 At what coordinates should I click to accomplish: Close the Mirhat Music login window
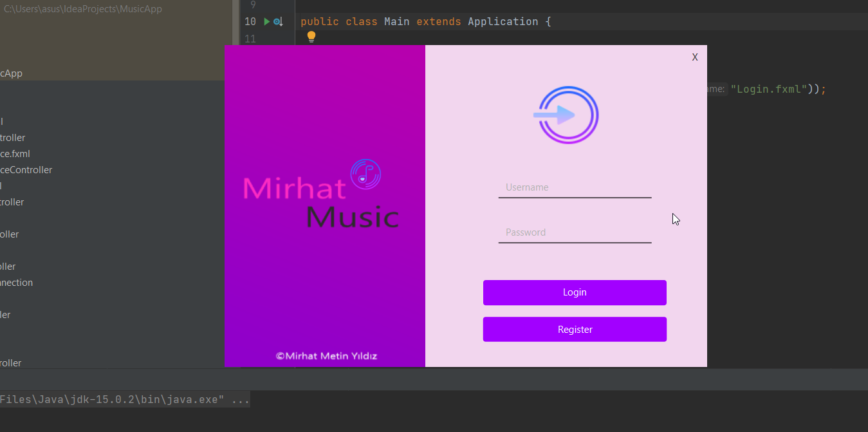tap(695, 57)
